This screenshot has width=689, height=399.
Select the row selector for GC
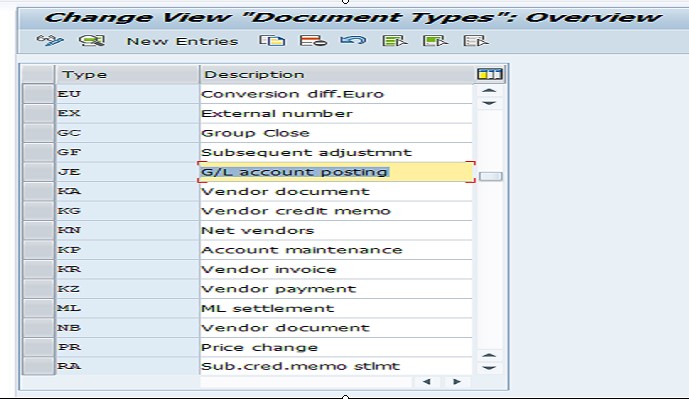click(x=38, y=133)
